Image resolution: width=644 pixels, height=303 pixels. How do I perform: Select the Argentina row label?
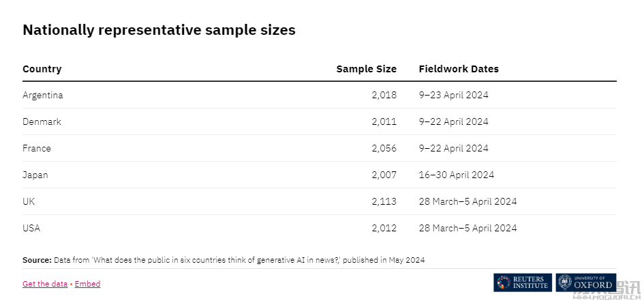point(43,95)
